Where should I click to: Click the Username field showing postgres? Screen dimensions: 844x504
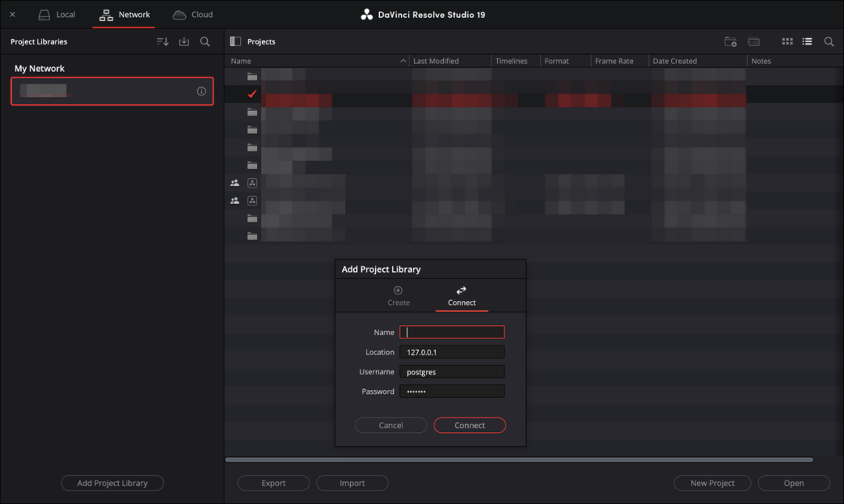pyautogui.click(x=452, y=372)
